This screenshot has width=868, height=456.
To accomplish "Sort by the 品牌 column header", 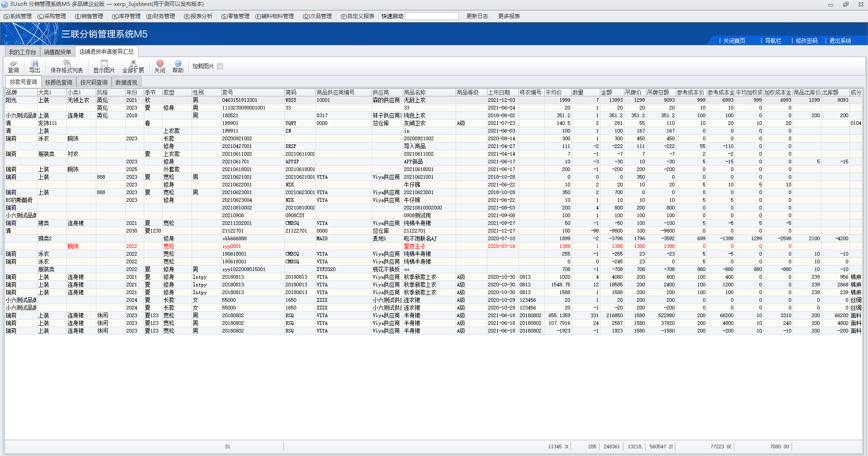I will (21, 92).
